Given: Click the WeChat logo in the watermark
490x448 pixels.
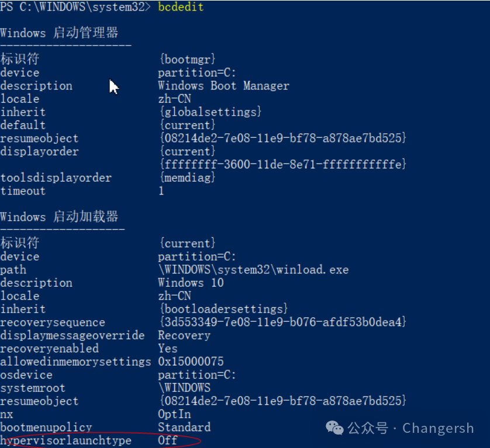Looking at the screenshot, I should click(335, 428).
